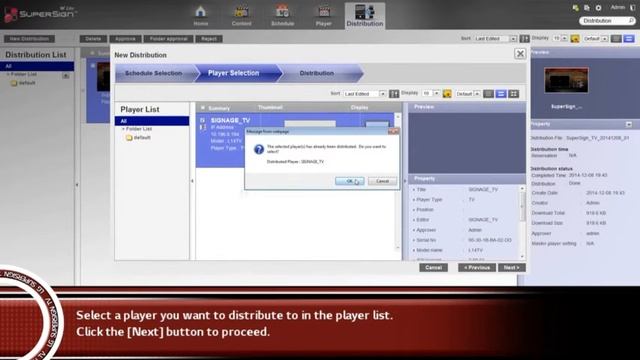640x360 pixels.
Task: Click the green network status icon
Action: 576,8
